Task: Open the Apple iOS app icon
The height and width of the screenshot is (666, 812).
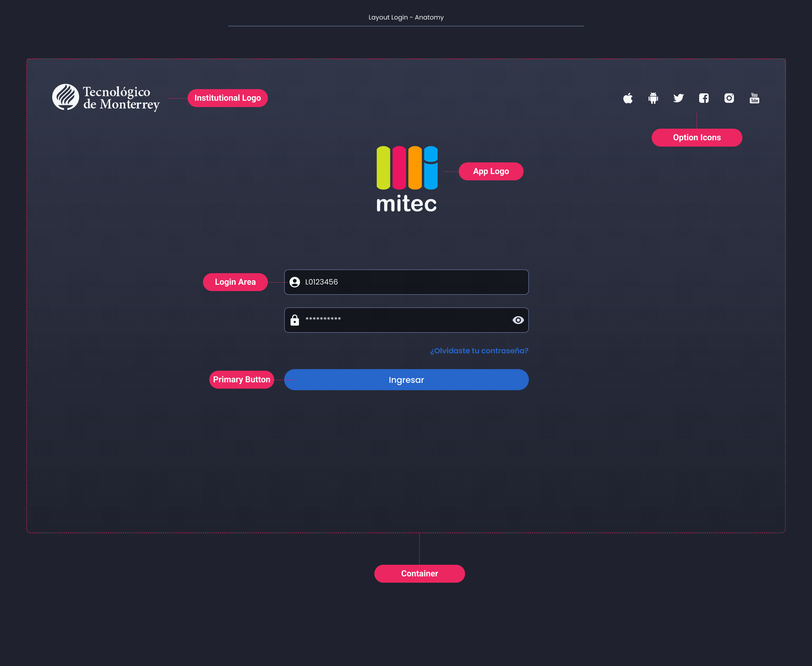Action: click(x=628, y=98)
